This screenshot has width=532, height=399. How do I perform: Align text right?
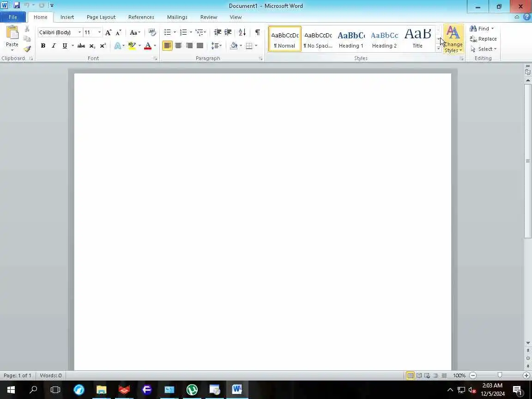[189, 45]
